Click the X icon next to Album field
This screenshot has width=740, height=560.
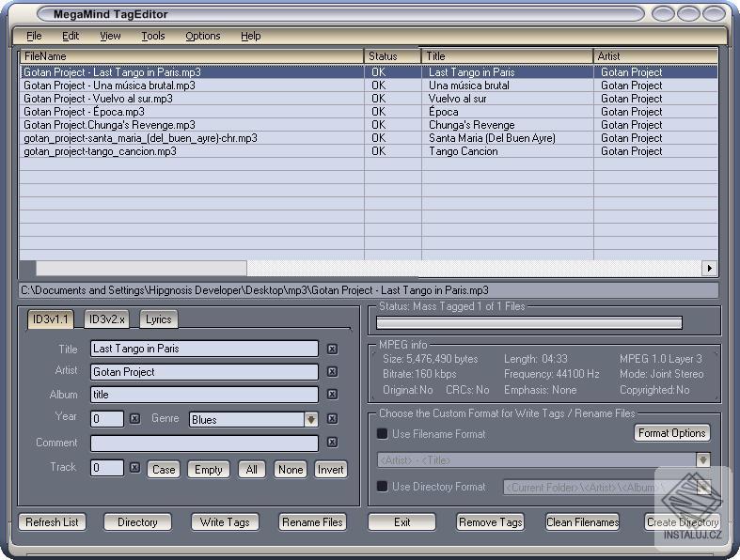click(x=332, y=396)
